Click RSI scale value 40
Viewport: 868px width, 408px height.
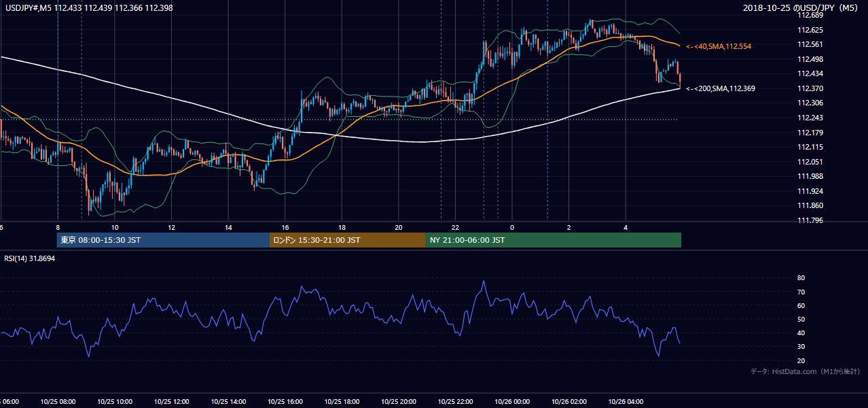801,333
